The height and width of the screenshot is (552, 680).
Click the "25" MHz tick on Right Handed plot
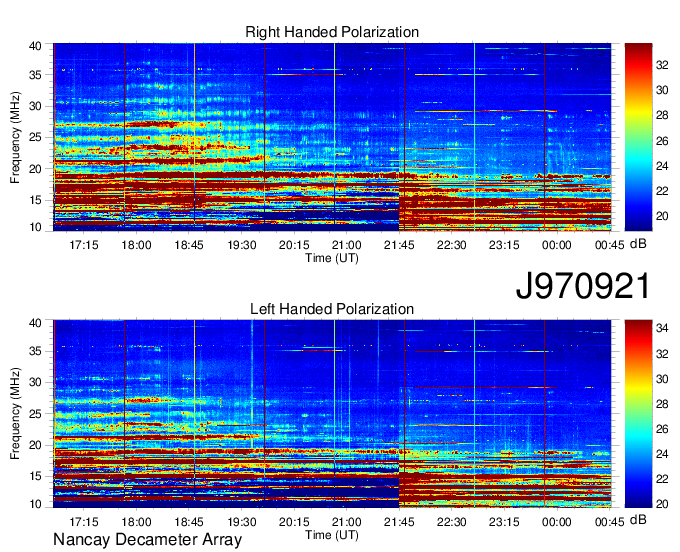click(x=35, y=137)
